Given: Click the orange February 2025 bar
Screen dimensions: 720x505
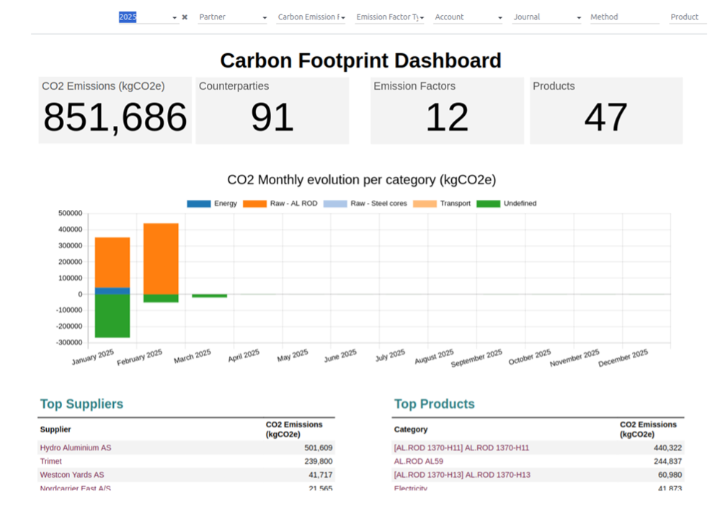Looking at the screenshot, I should click(x=161, y=258).
